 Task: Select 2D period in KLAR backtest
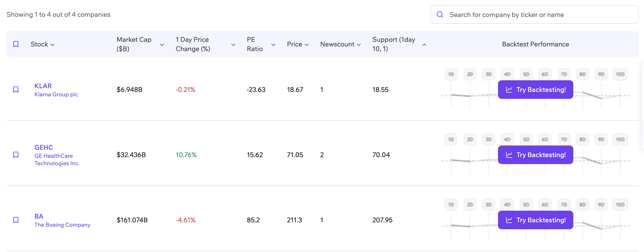470,74
